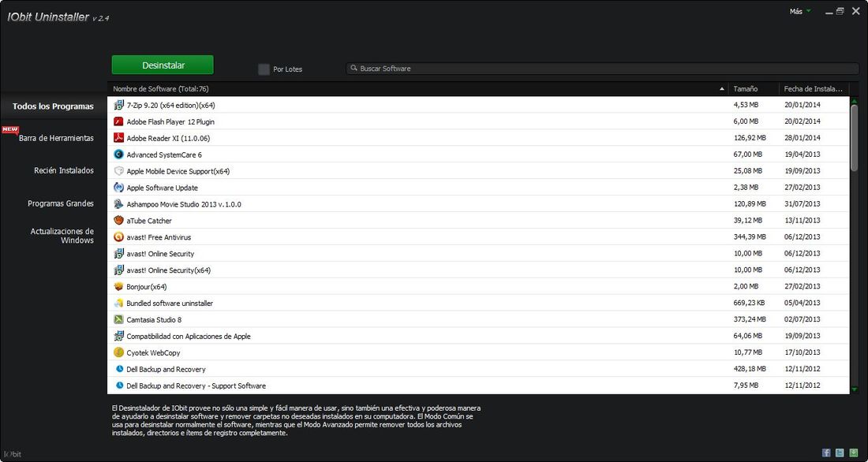This screenshot has width=868, height=462.
Task: Click the Cyotek WebCopy icon
Action: [x=118, y=352]
